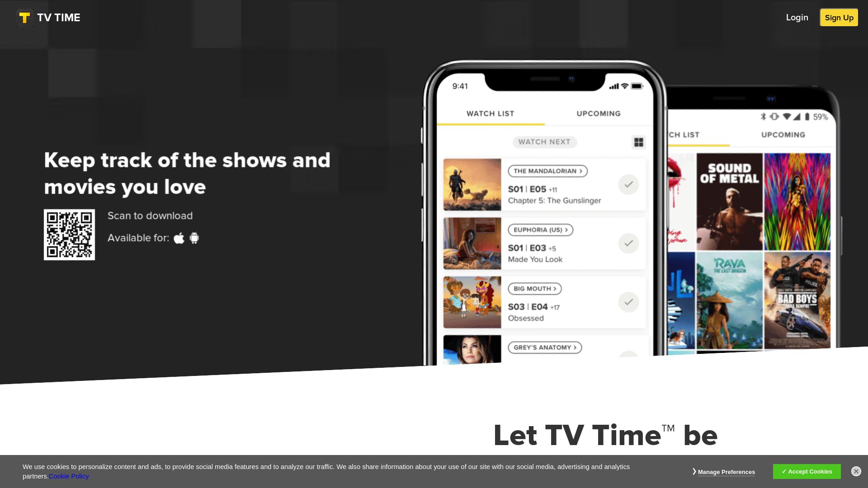
Task: Click the TV Time logo icon
Action: coord(24,18)
